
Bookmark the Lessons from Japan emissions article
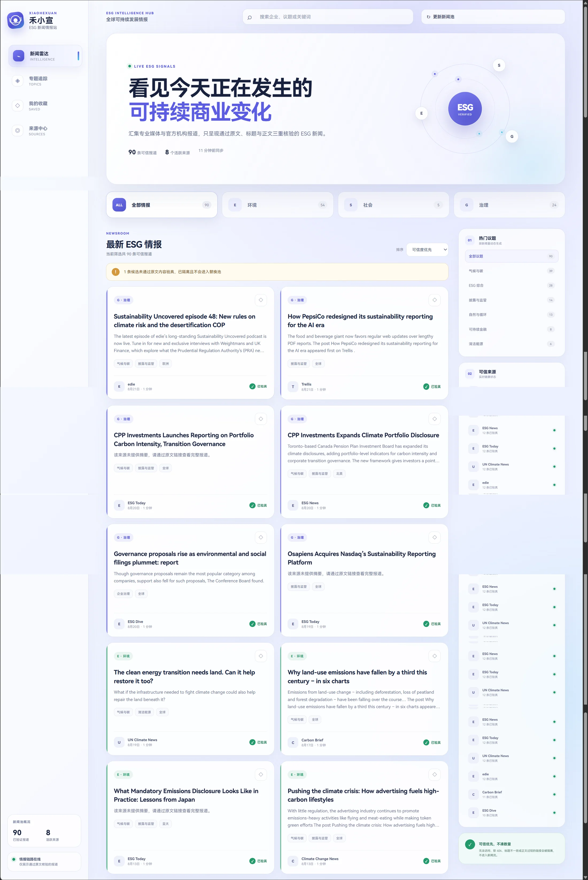click(261, 775)
